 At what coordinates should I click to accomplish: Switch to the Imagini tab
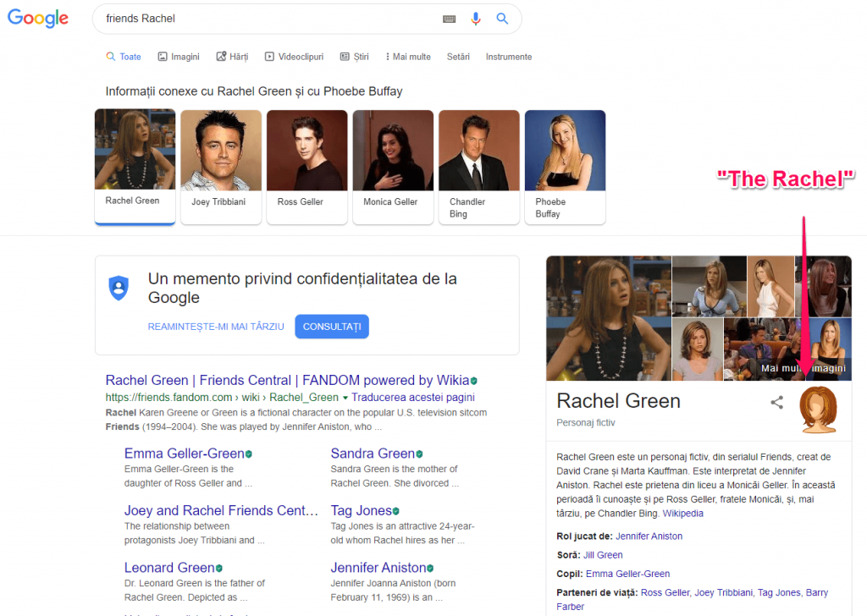point(179,57)
